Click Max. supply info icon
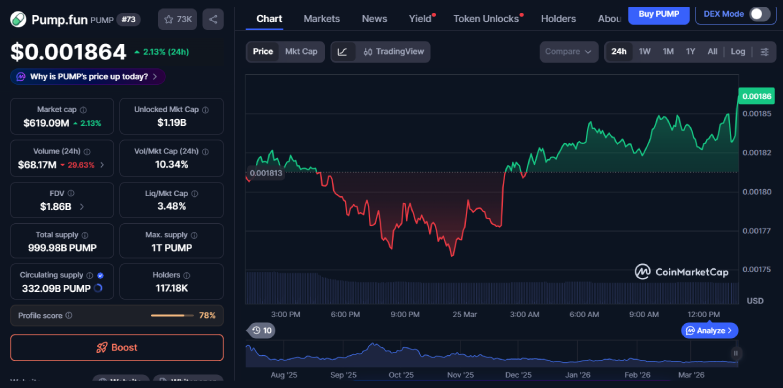The width and height of the screenshot is (783, 388). pyautogui.click(x=194, y=235)
